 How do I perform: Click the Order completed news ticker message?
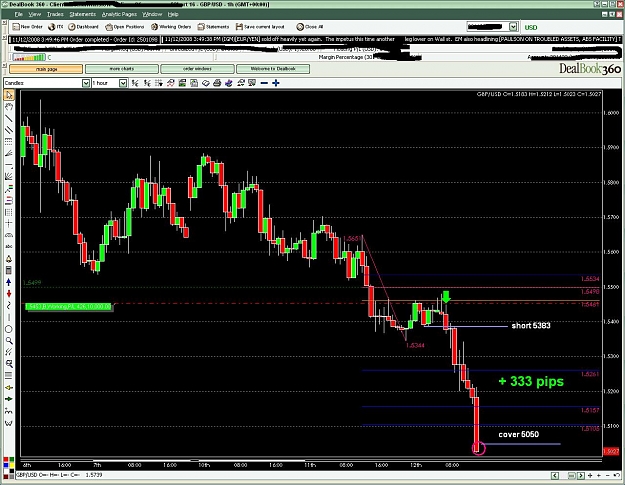pyautogui.click(x=85, y=39)
